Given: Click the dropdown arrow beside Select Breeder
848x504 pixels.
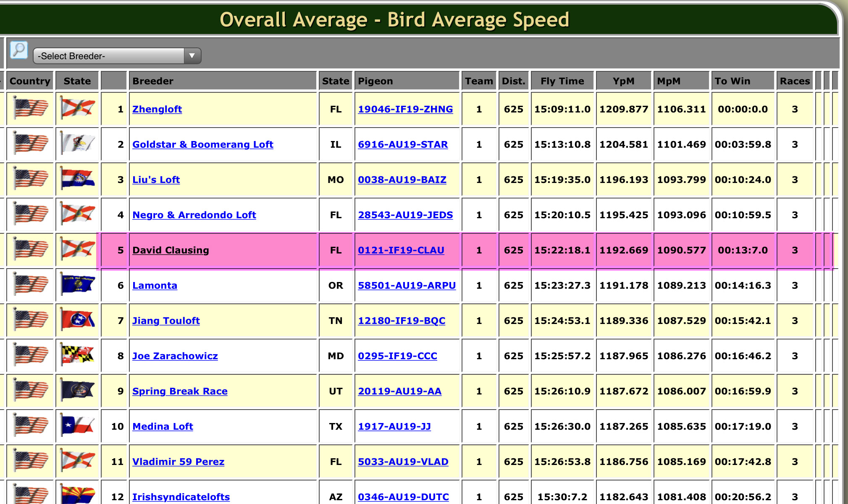Looking at the screenshot, I should point(192,56).
